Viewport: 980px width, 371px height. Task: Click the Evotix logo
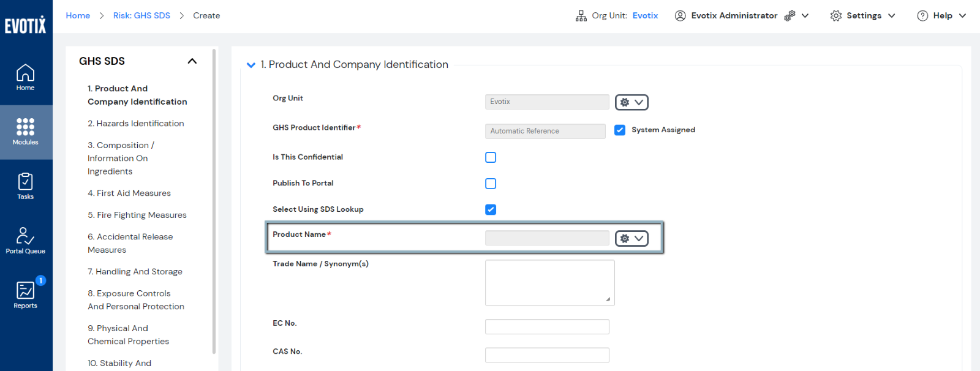point(25,25)
